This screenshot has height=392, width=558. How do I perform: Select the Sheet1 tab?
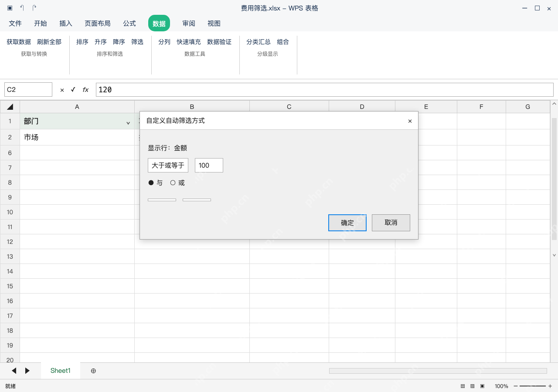[61, 371]
